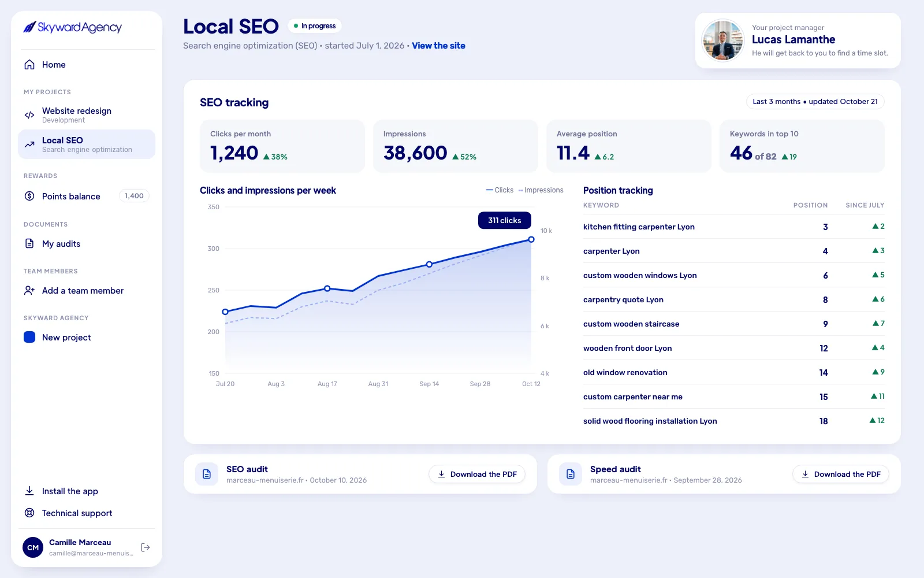Click the Speed audit document icon
Viewport: 924px width, 578px height.
click(571, 474)
